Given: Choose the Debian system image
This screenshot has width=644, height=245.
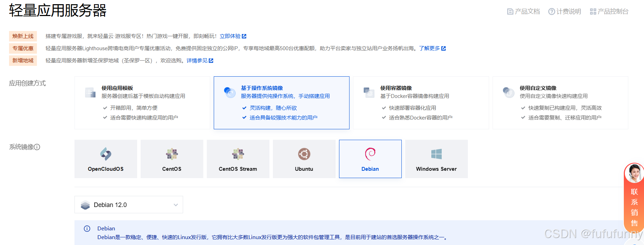Looking at the screenshot, I should 370,159.
